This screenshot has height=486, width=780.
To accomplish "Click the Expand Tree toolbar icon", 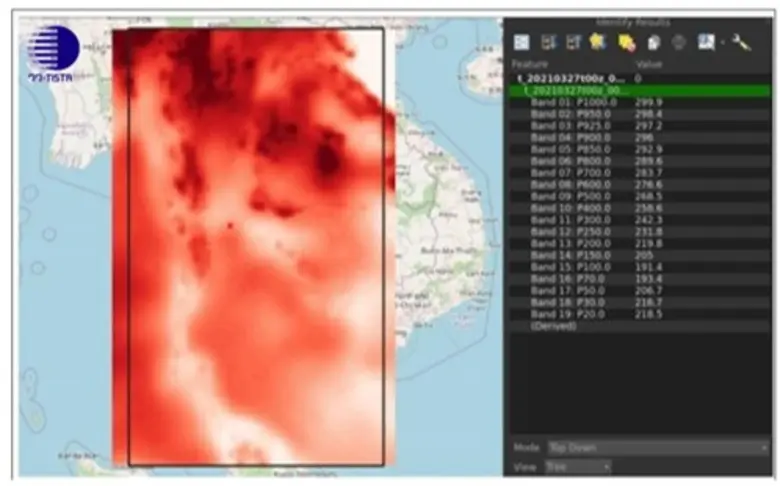I will tap(548, 42).
